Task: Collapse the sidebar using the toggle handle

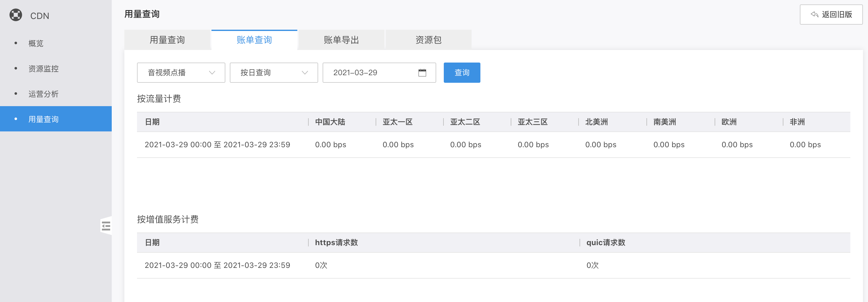Action: [106, 226]
